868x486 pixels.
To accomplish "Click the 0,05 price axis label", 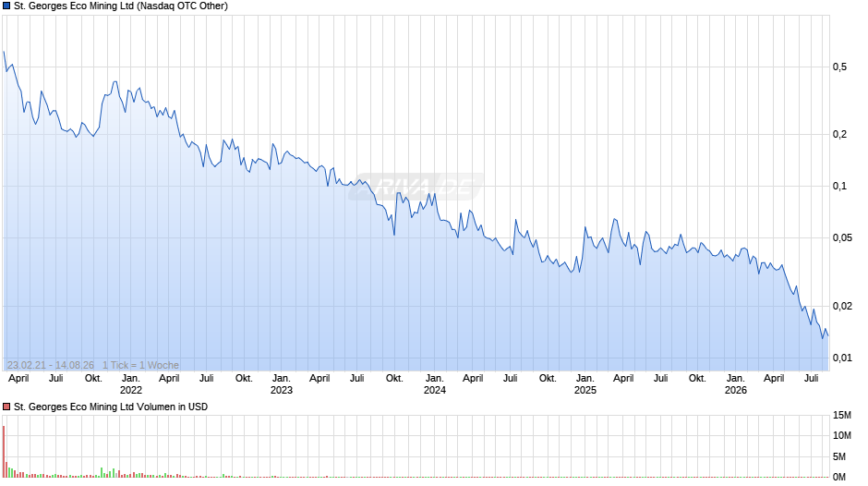I will [842, 237].
